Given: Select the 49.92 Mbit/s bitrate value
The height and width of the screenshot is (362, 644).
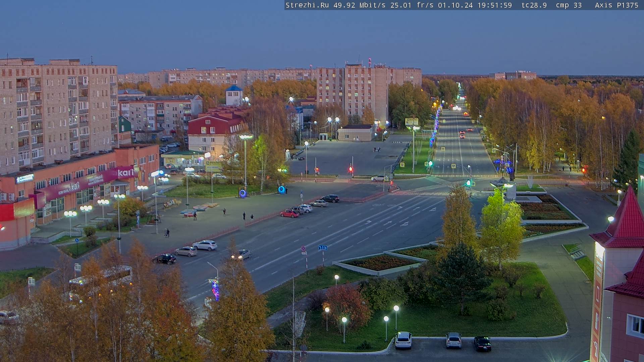Looking at the screenshot, I should click(360, 5).
